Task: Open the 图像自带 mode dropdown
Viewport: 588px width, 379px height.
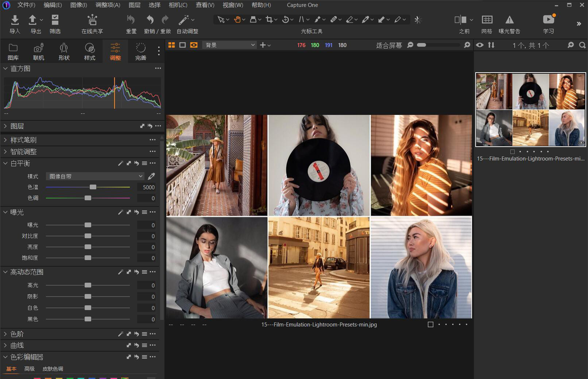Action: 95,176
